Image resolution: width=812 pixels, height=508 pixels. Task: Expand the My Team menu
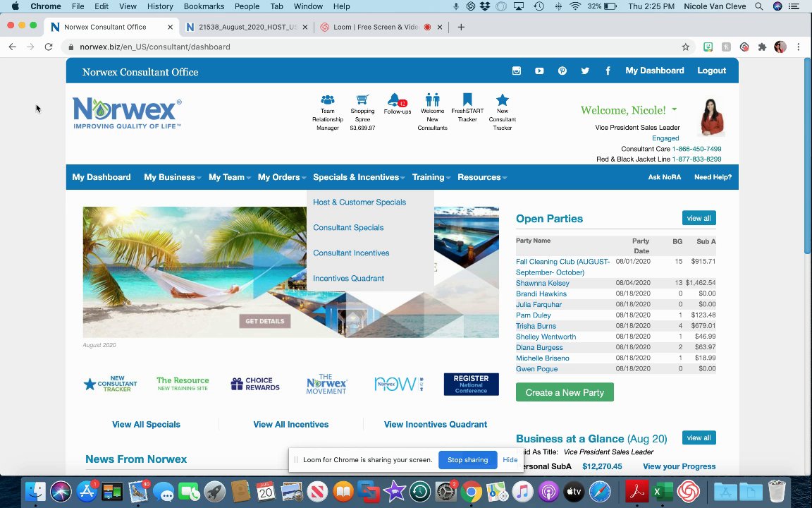[229, 177]
